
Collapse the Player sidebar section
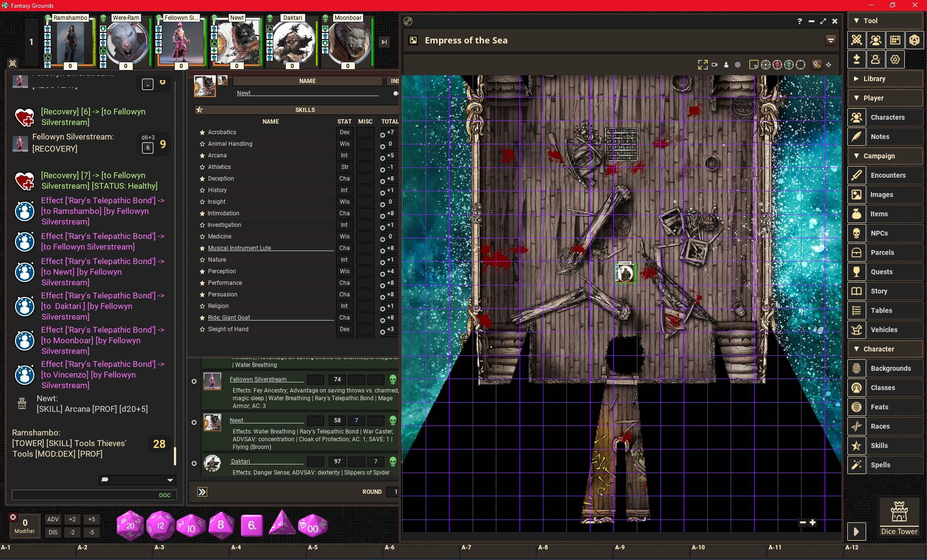[x=885, y=98]
